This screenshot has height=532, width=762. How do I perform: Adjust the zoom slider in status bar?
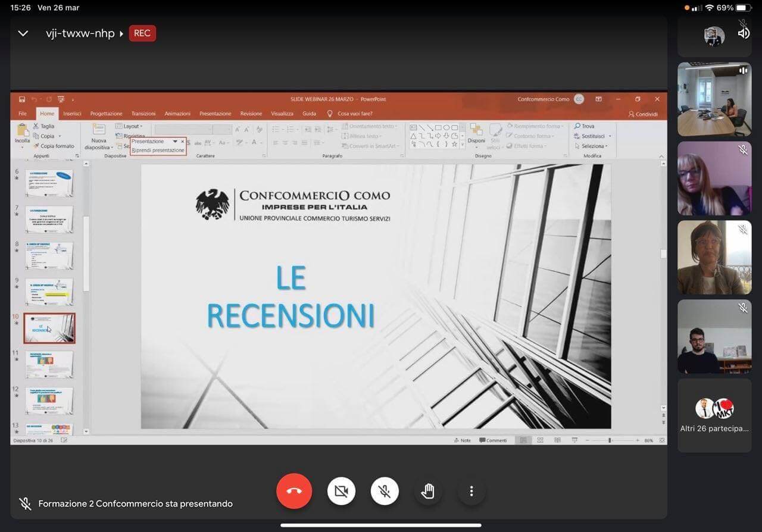610,440
